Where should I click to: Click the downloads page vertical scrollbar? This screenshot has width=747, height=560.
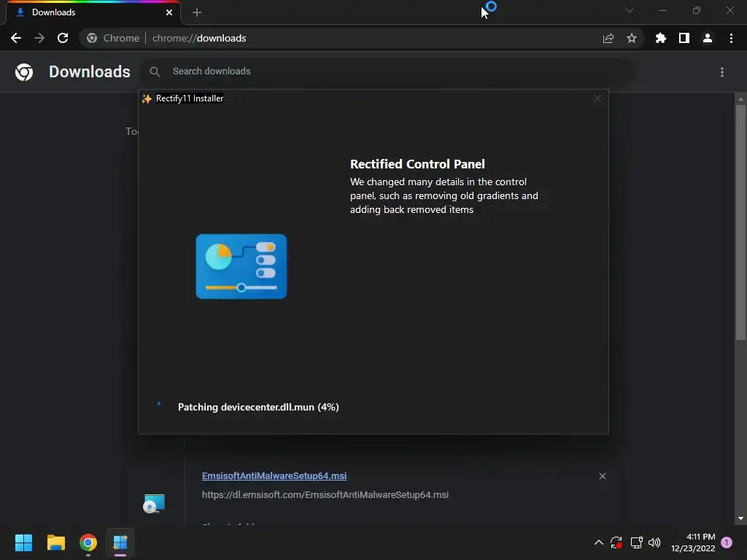740,223
